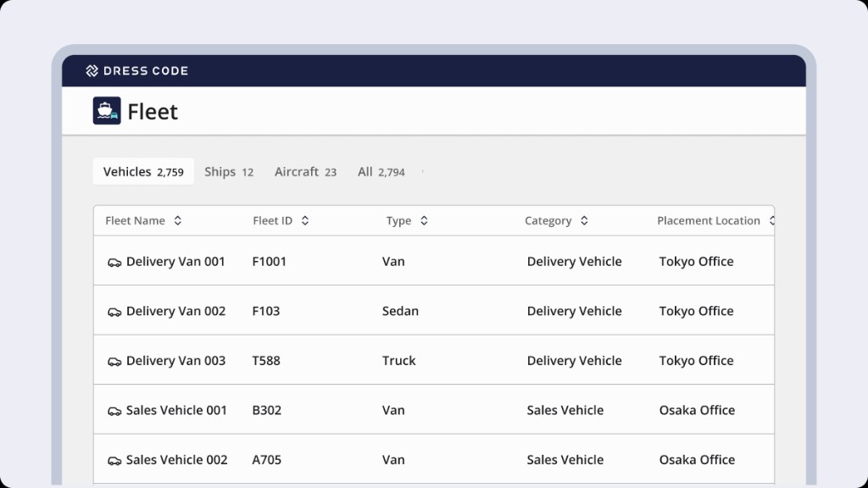Click the car icon beside Sales Vehicle 002

114,459
